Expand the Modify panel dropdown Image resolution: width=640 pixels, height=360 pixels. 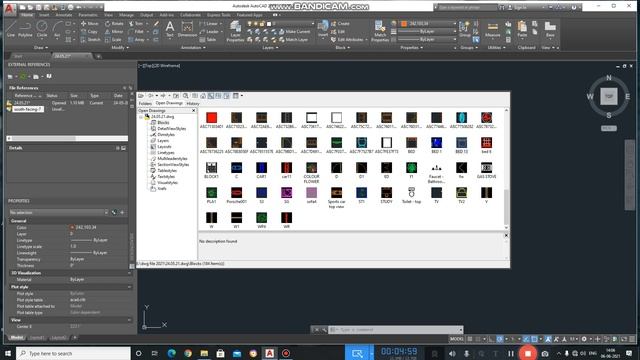120,48
